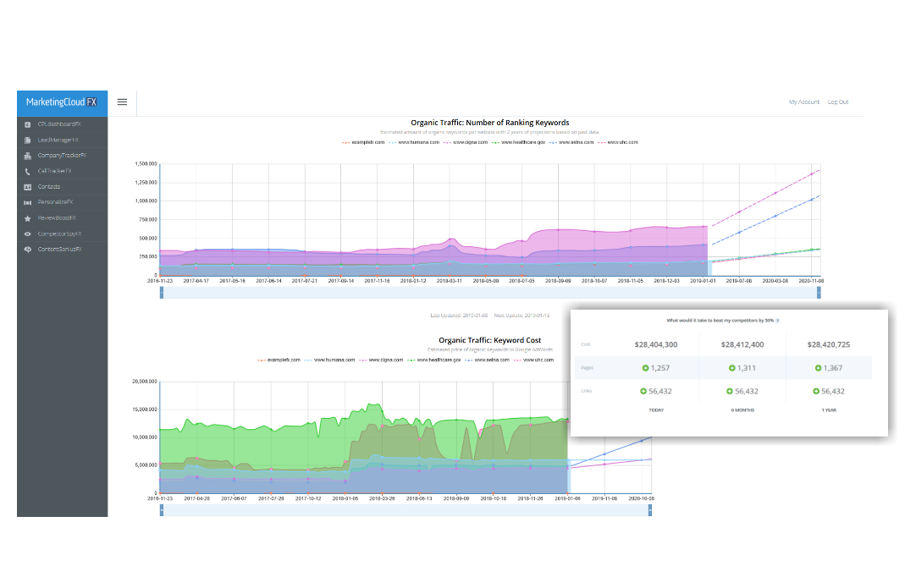Click the ContentGeniusFX brain icon

point(27,250)
